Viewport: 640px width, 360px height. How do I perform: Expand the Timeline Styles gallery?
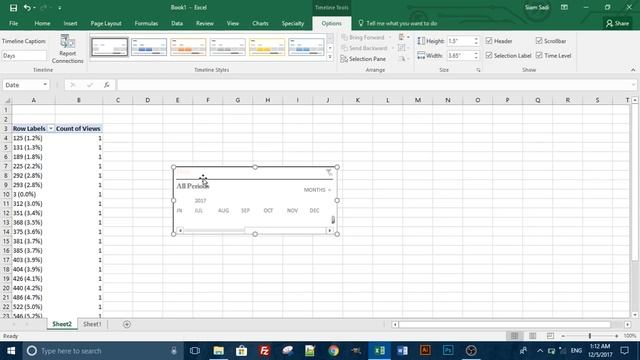[330, 58]
